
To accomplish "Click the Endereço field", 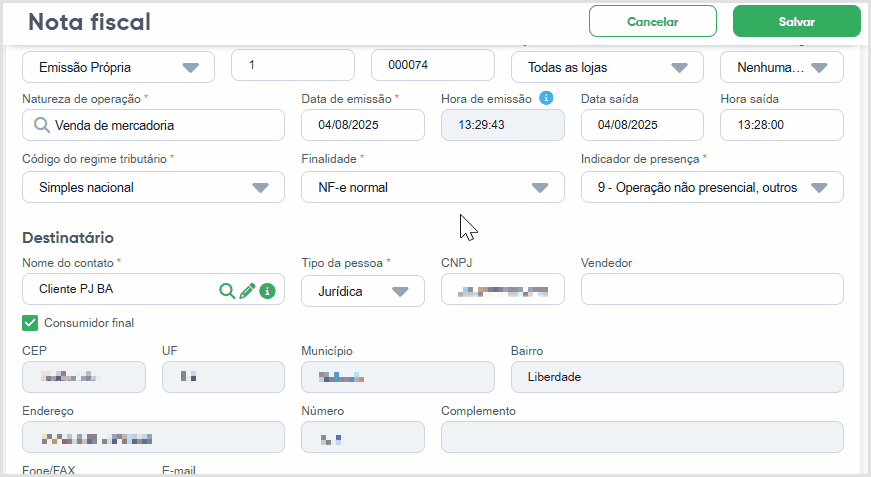I will [x=153, y=437].
